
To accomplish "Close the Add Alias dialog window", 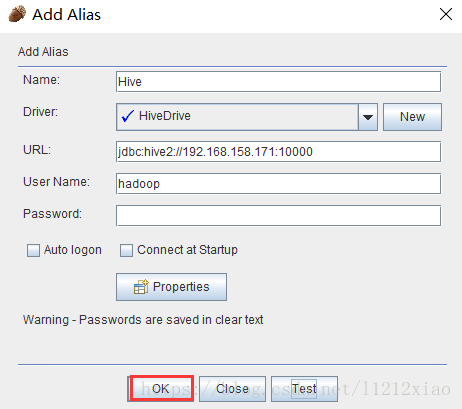I will (x=446, y=14).
